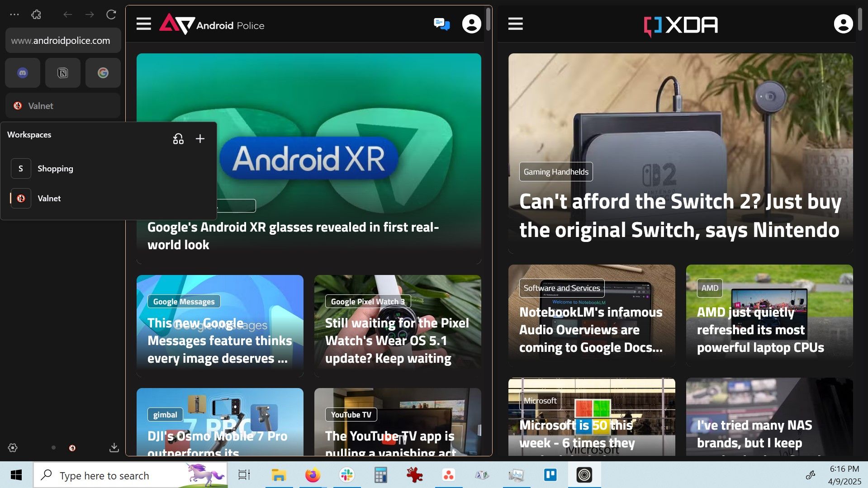868x488 pixels.
Task: Select the Valnet workspace in list
Action: coord(109,199)
